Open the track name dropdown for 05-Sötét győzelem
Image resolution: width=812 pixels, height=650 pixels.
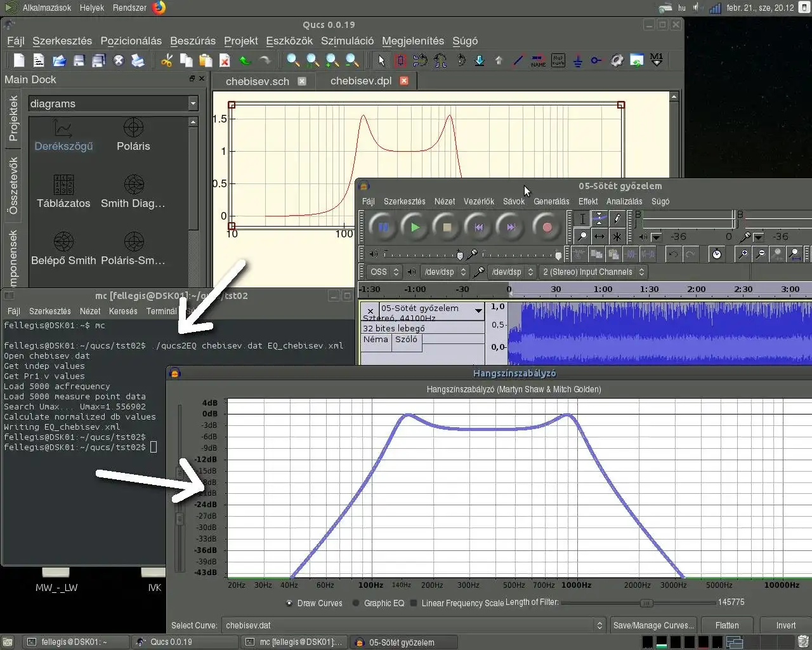(478, 310)
